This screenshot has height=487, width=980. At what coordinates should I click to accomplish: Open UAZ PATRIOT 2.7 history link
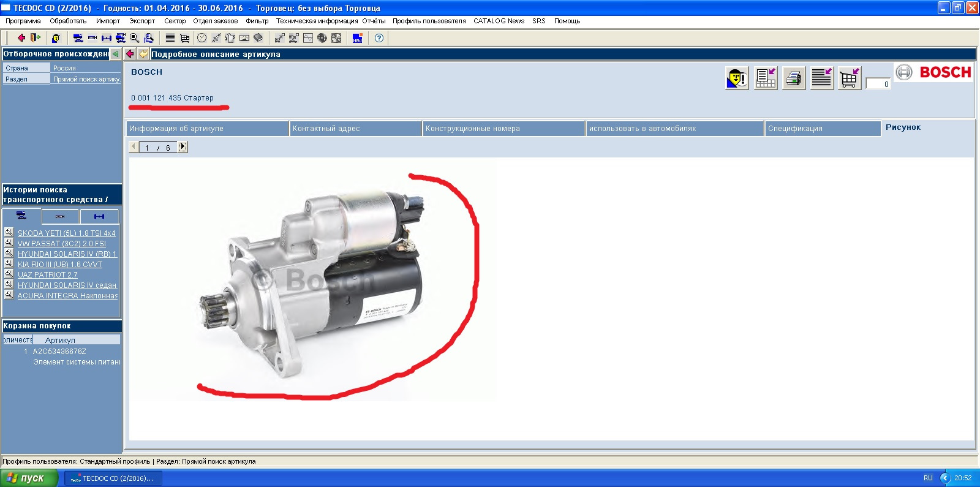tap(48, 275)
